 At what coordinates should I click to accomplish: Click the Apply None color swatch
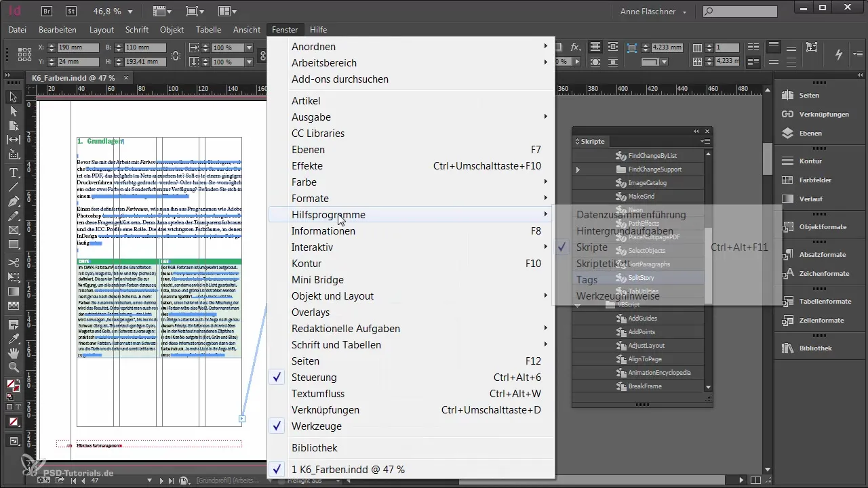pyautogui.click(x=13, y=422)
